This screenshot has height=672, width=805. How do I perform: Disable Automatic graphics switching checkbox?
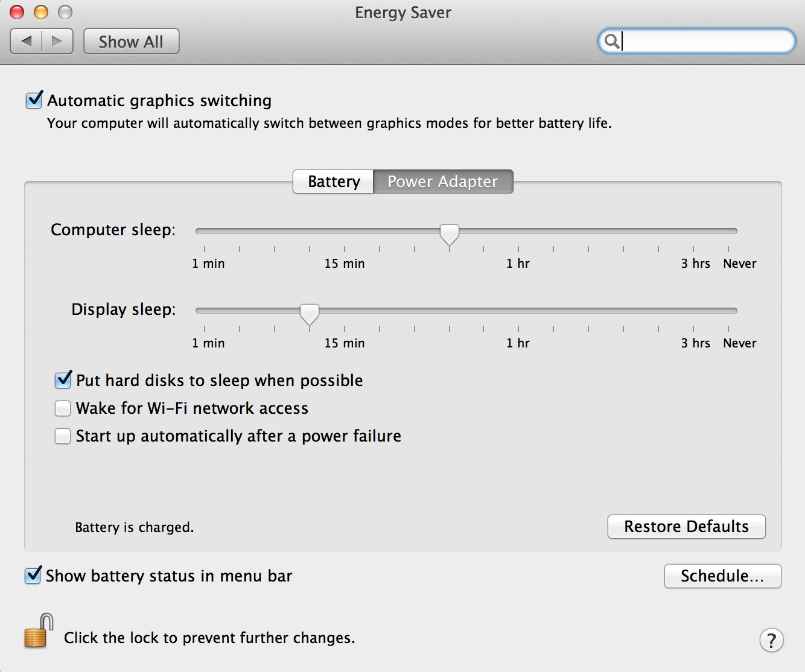click(x=34, y=100)
